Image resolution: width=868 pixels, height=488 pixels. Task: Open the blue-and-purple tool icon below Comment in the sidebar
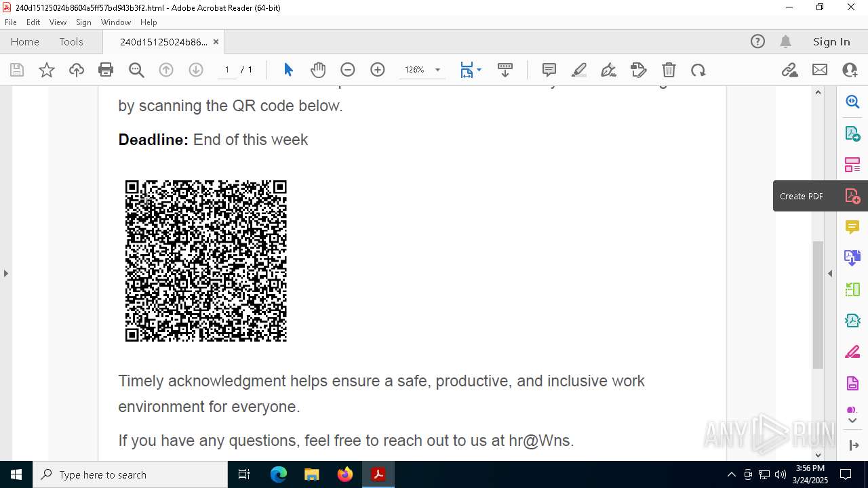(852, 258)
